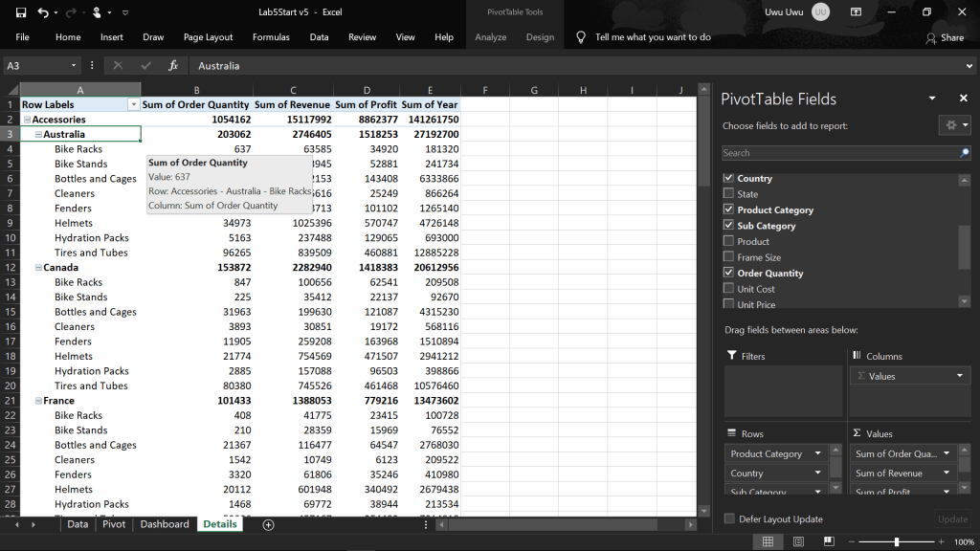Click the Share button

945,37
